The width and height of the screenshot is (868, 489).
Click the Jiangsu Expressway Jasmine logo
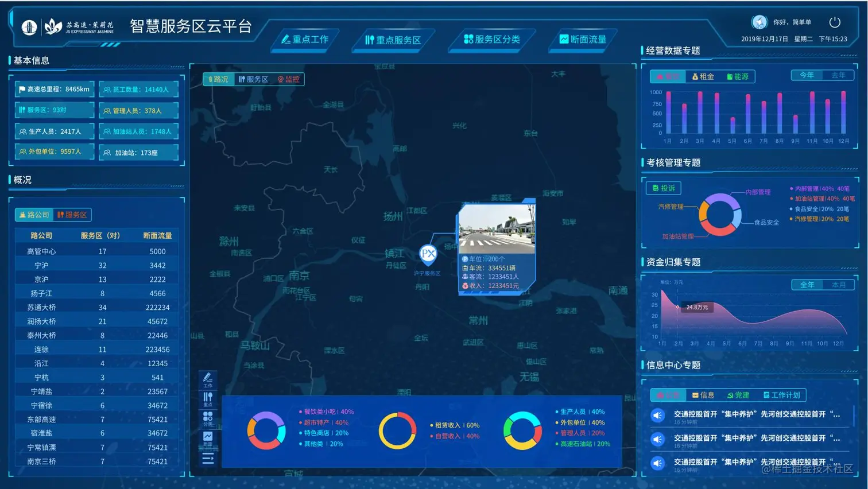(68, 26)
